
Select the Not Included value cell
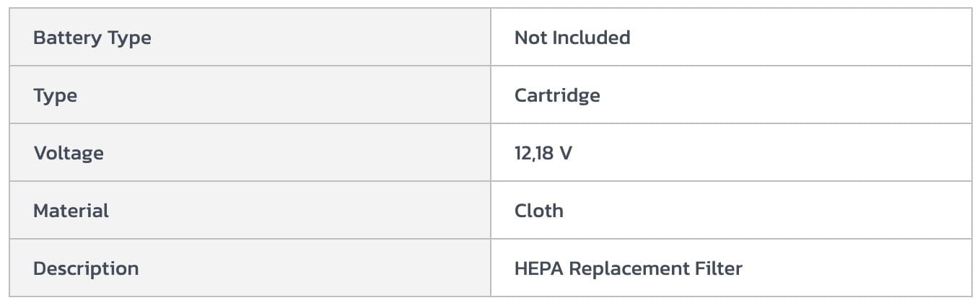572,38
